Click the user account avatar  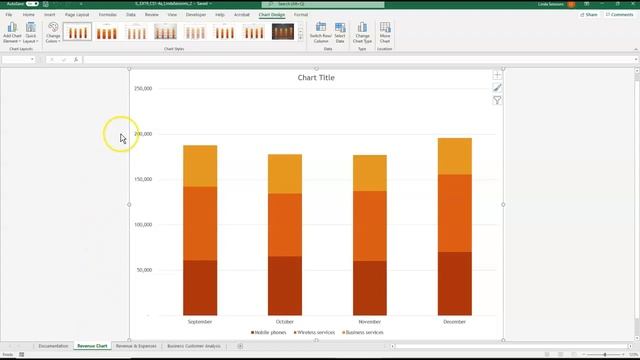571,4
